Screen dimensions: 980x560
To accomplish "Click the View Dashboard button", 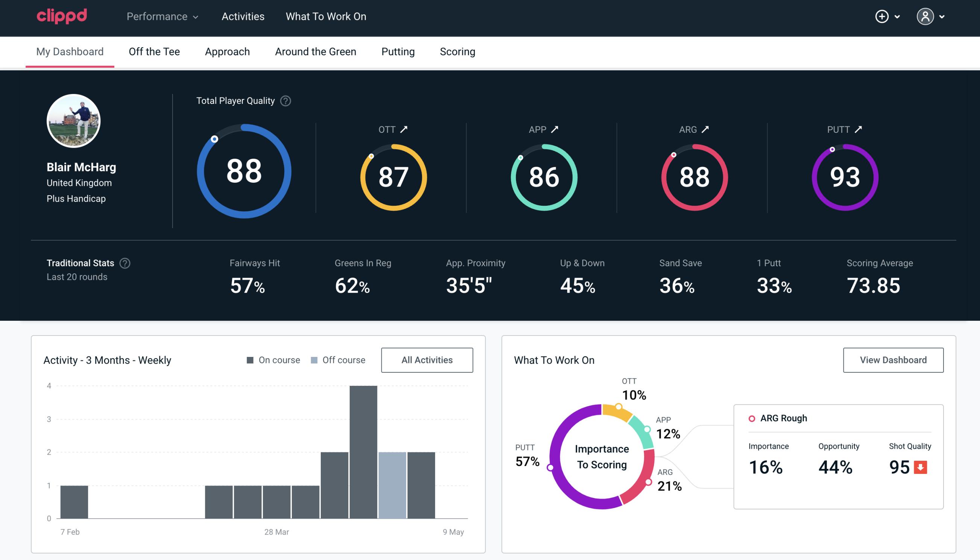I will click(893, 360).
